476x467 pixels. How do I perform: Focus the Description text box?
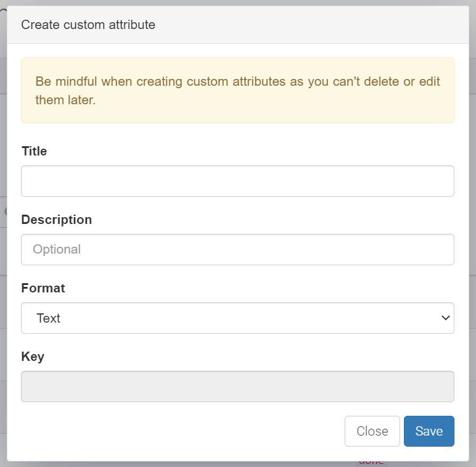coord(237,249)
